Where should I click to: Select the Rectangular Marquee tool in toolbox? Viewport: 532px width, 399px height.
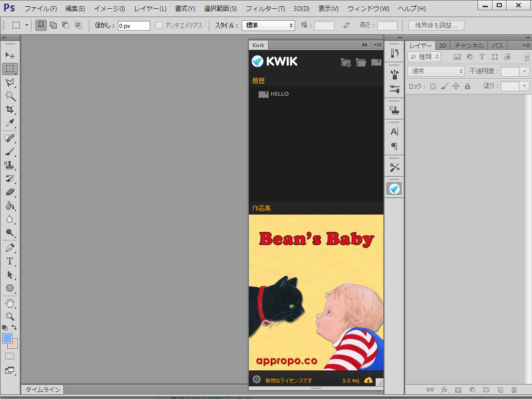coord(10,69)
